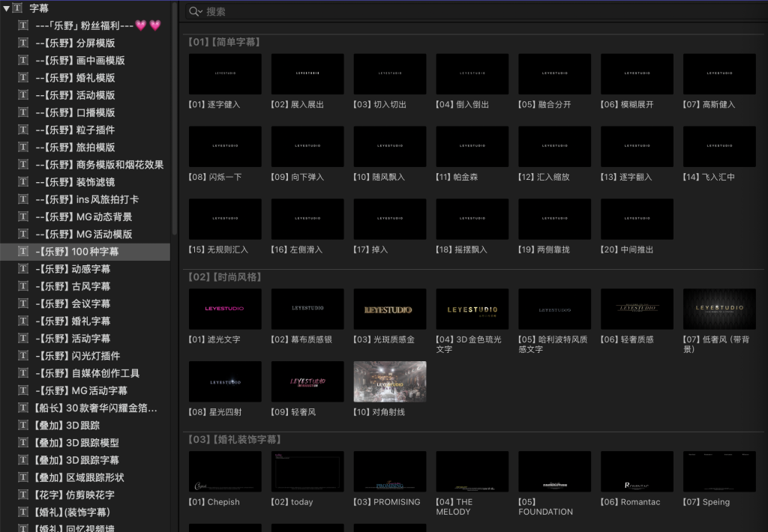Click the T icon beside --【乐野】口播模版
The height and width of the screenshot is (532, 768).
tap(23, 112)
